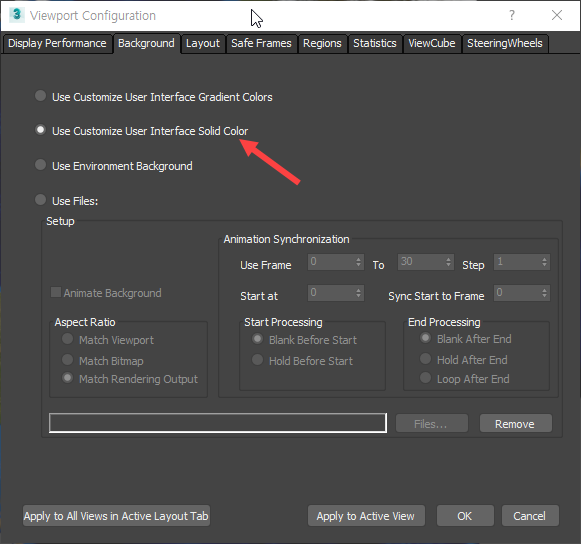Click the Remove button
The width and height of the screenshot is (581, 544).
[x=515, y=423]
